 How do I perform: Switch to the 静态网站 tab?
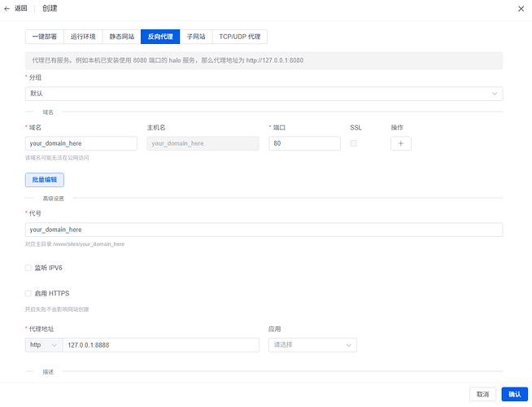click(122, 37)
